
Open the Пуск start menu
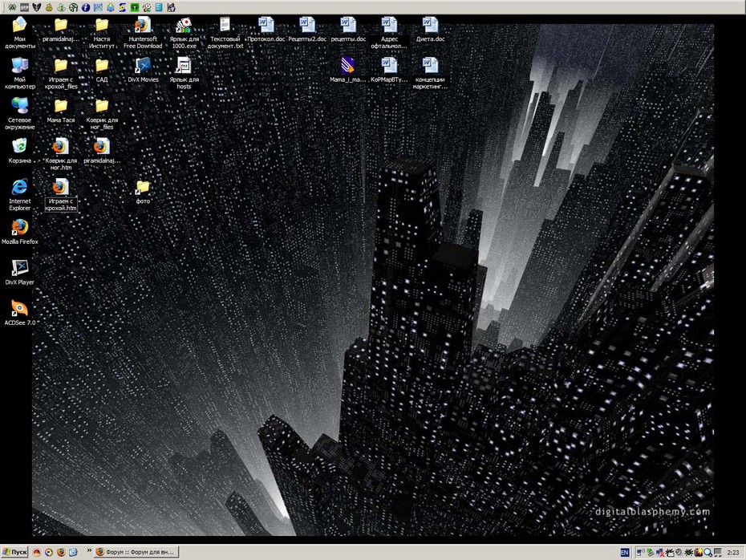pos(14,552)
